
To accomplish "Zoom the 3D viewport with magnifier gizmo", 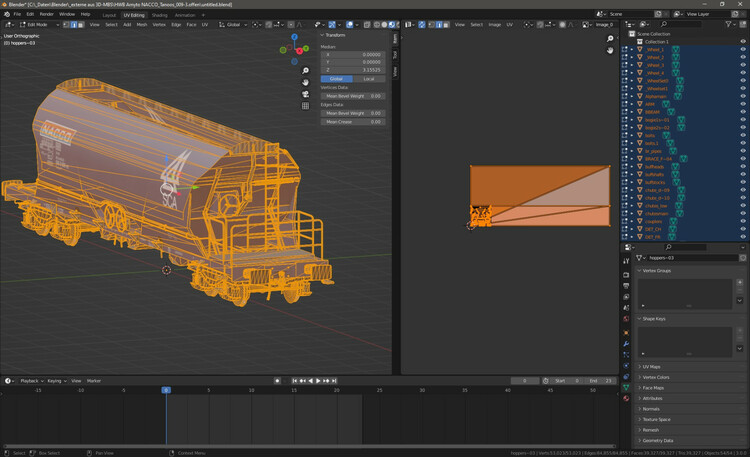I will [305, 71].
